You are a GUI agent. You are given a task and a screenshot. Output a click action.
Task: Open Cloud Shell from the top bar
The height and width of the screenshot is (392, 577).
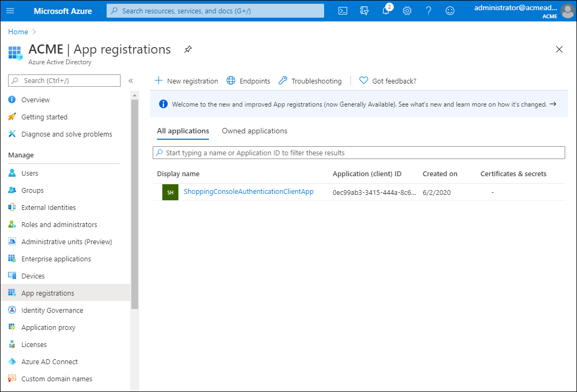[343, 11]
